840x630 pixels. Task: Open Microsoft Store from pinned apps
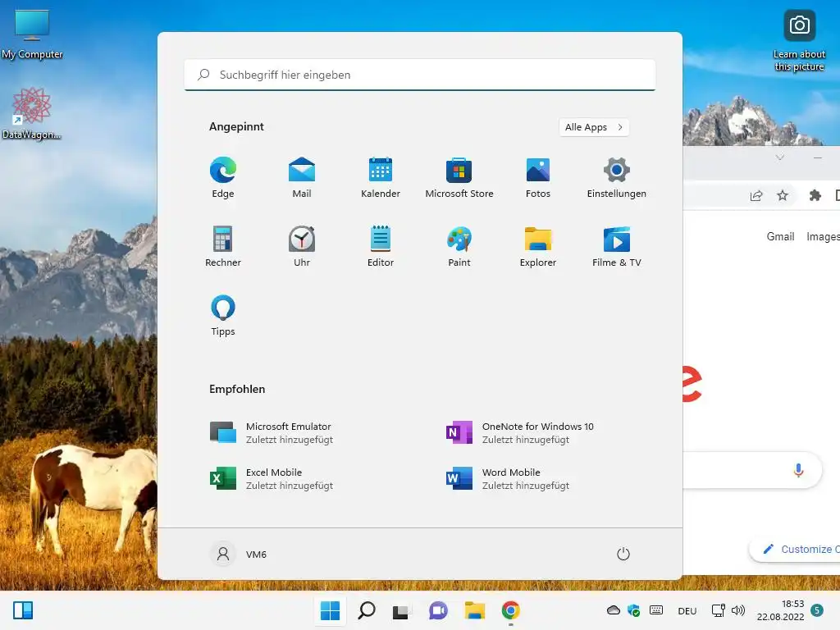click(459, 178)
